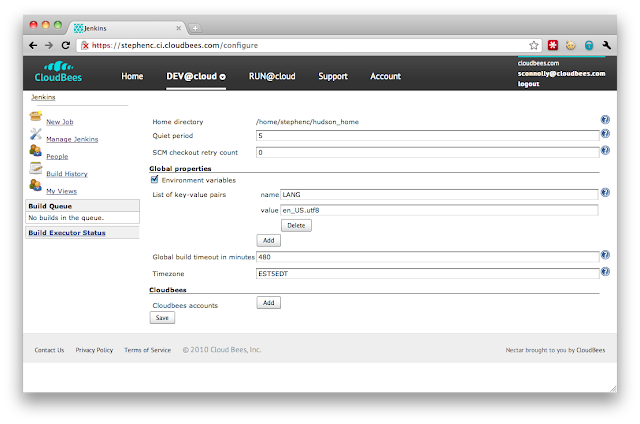This screenshot has height=424, width=640.
Task: Click the Global build timeout field
Action: pos(427,257)
